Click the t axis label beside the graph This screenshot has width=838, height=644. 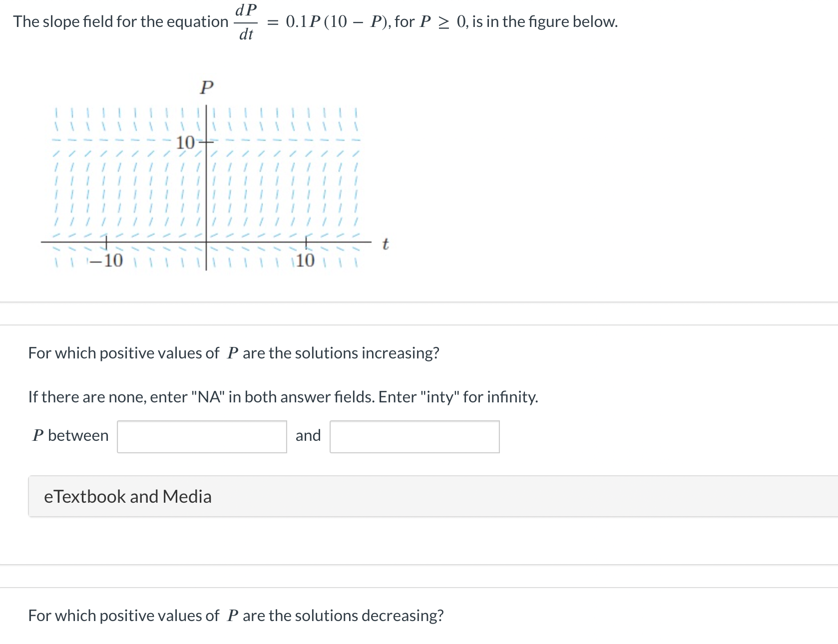(385, 244)
